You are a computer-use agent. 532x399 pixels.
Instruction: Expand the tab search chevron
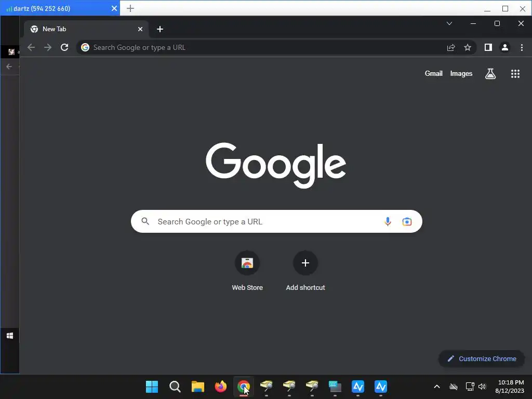coord(449,23)
